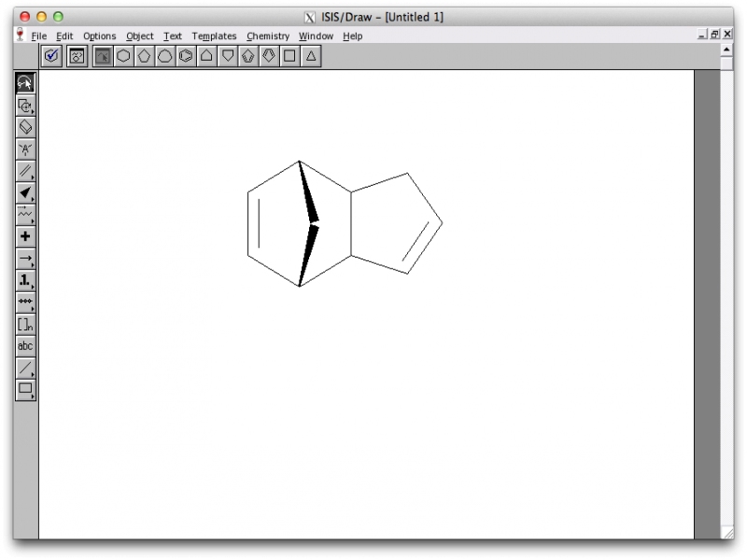This screenshot has width=747, height=560.
Task: Select the bond drawing cursor template tool
Action: click(x=103, y=56)
